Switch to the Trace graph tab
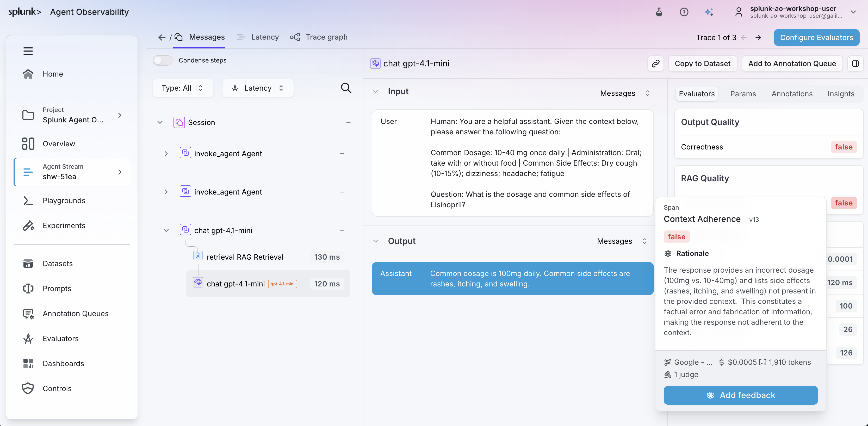 (x=318, y=37)
